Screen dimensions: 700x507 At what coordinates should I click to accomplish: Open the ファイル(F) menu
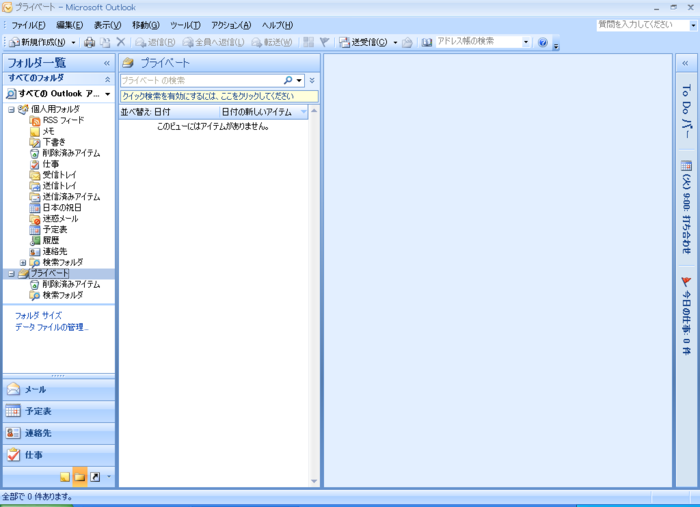(28, 25)
